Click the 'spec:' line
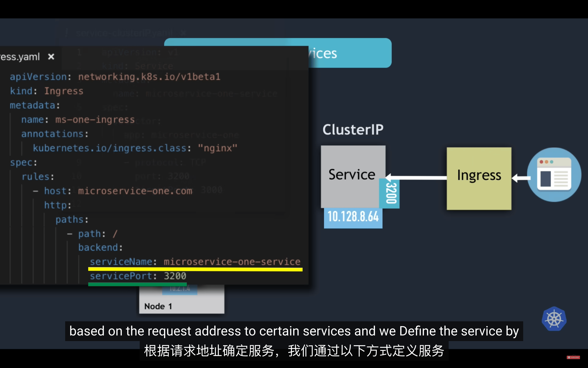 pos(24,163)
